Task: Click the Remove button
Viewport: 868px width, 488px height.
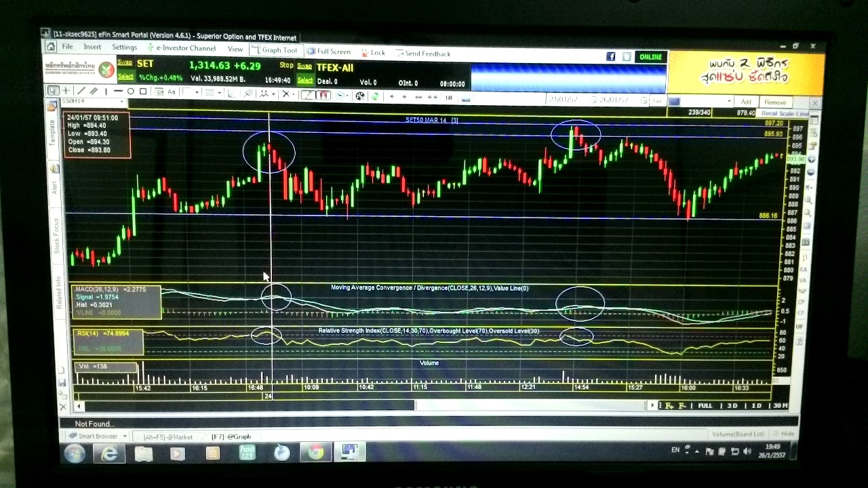Action: click(775, 102)
